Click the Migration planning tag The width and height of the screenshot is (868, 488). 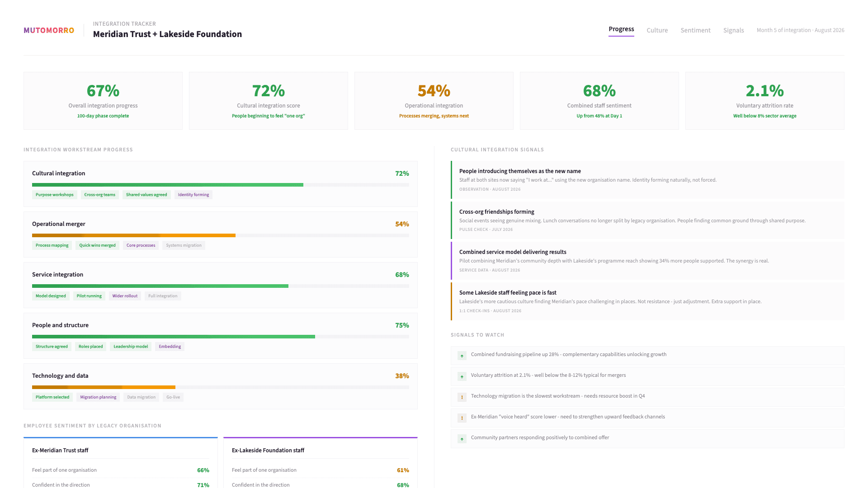98,397
